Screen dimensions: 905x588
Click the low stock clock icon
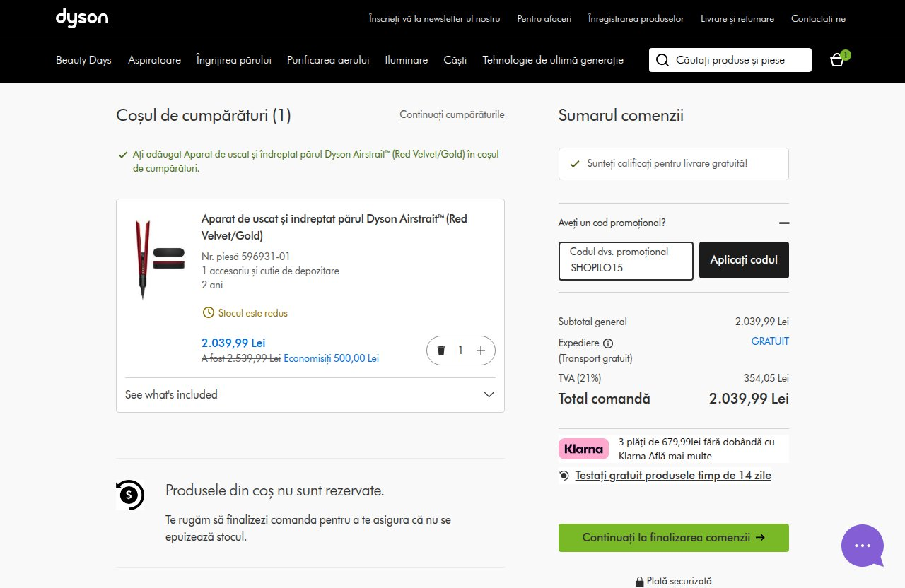click(x=208, y=312)
